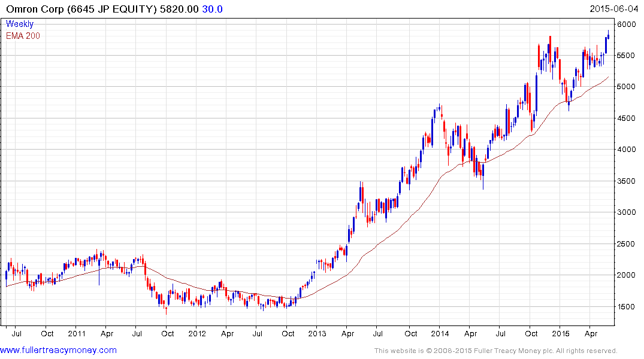Click the 5000 price axis label

[627, 87]
